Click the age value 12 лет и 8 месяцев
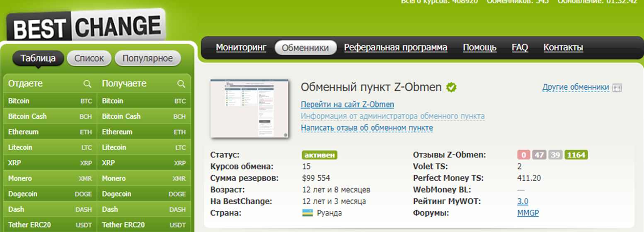 [336, 190]
